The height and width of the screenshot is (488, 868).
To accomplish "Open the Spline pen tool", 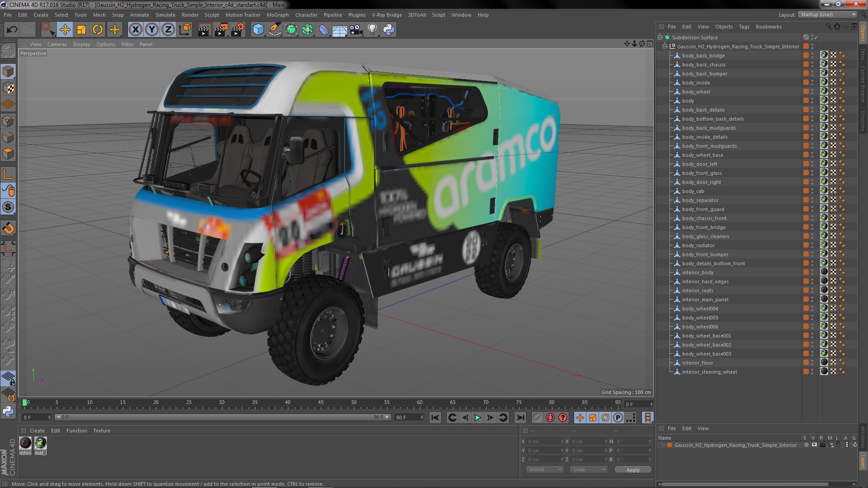I will [x=274, y=30].
